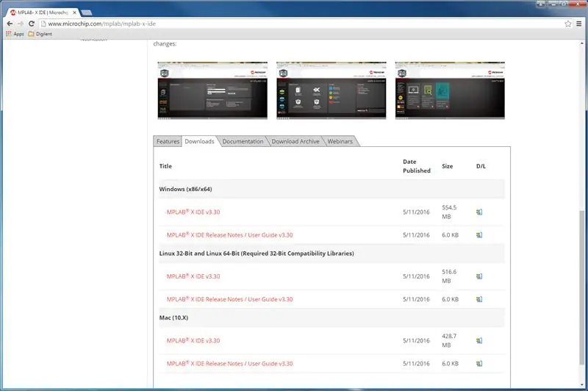The height and width of the screenshot is (391, 588).
Task: Click the 516.6 MB size value
Action: coord(449,276)
